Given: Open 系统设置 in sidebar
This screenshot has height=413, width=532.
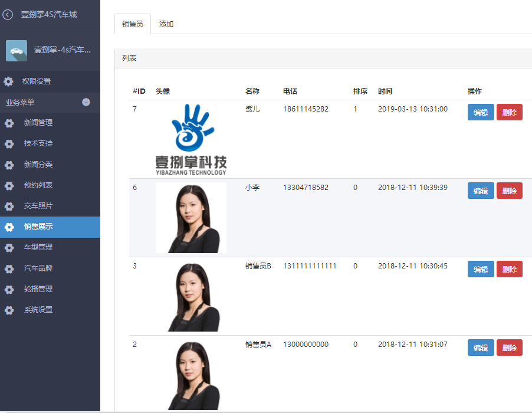Looking at the screenshot, I should pos(50,310).
